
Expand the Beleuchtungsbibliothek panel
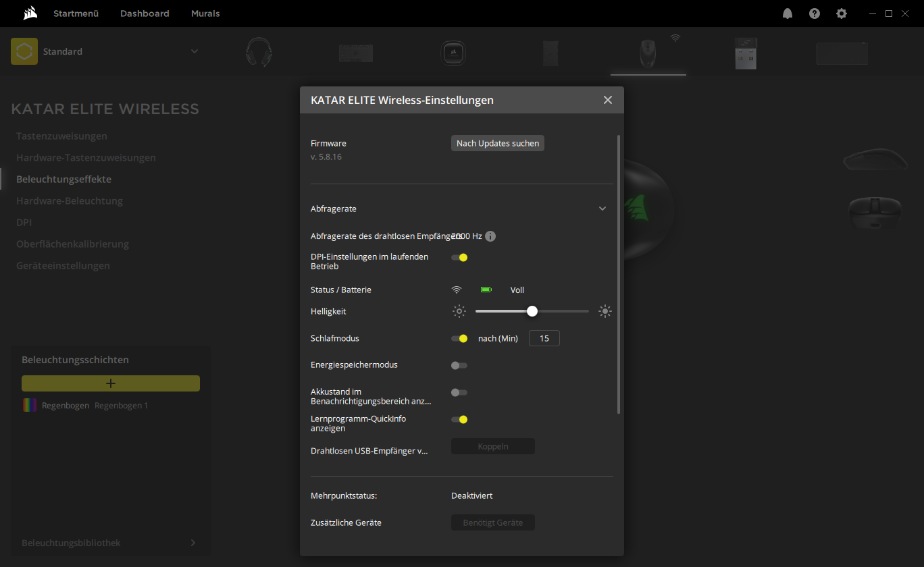pos(193,543)
